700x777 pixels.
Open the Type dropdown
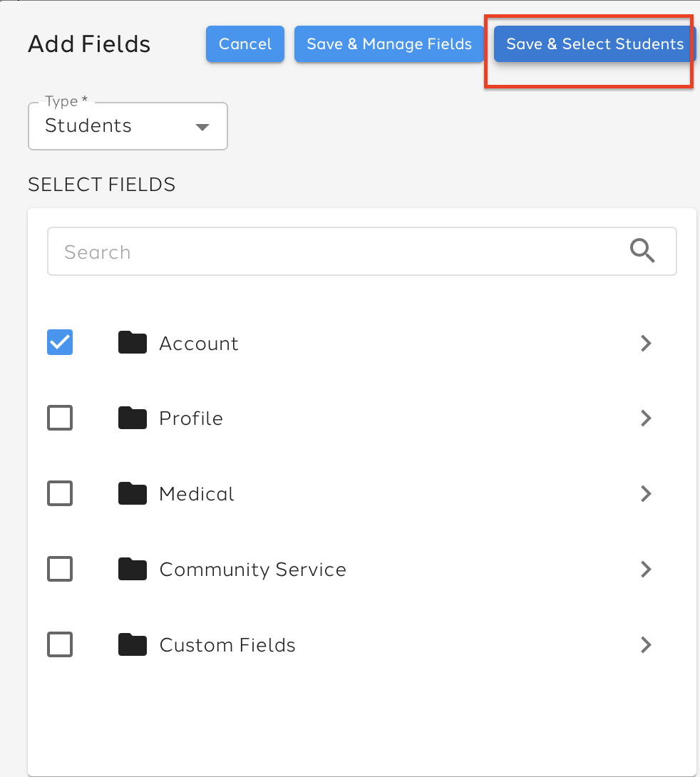128,126
